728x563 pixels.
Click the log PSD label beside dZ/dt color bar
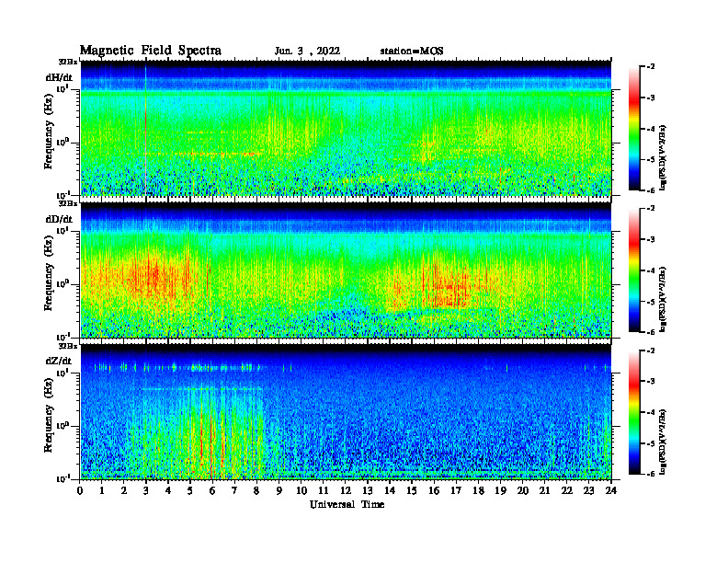[x=663, y=442]
